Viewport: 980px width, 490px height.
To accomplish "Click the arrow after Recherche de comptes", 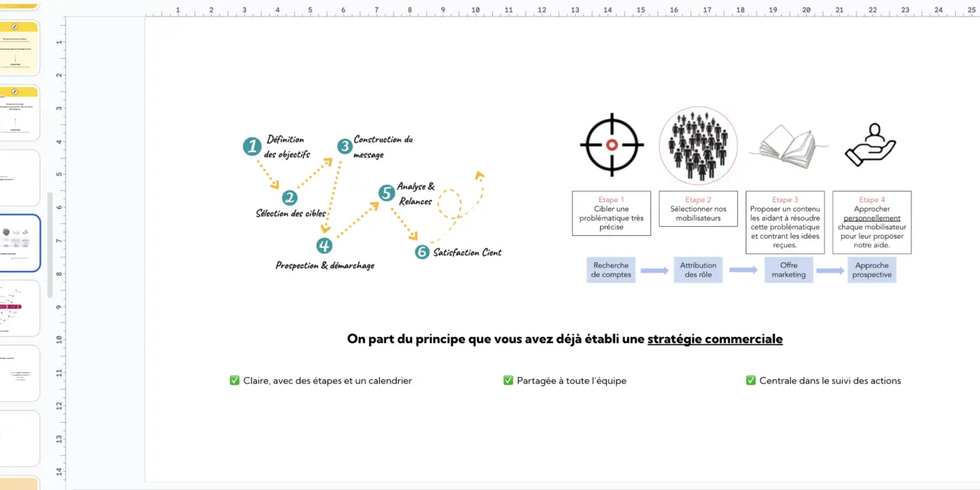I will coord(654,271).
